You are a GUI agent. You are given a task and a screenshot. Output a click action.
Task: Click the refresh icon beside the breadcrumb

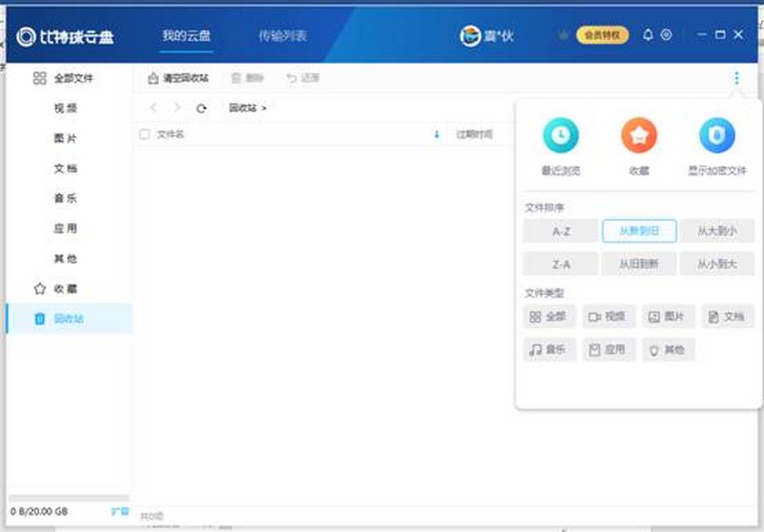[201, 108]
